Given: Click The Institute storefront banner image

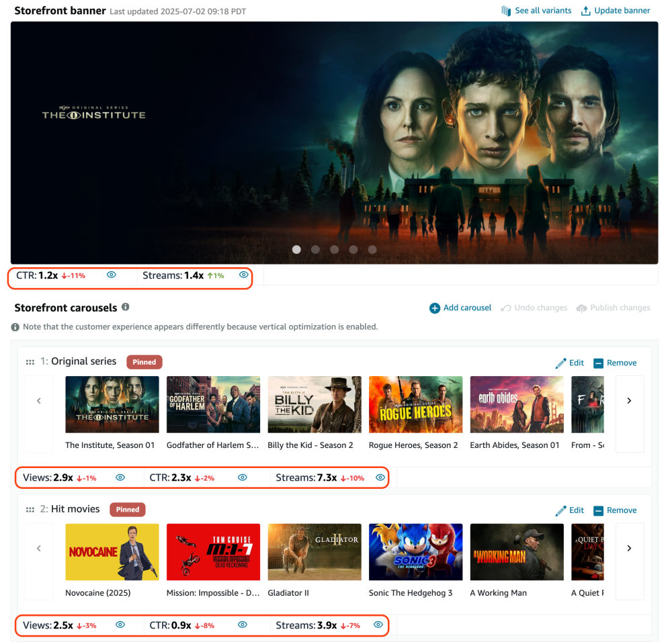Looking at the screenshot, I should click(x=334, y=142).
